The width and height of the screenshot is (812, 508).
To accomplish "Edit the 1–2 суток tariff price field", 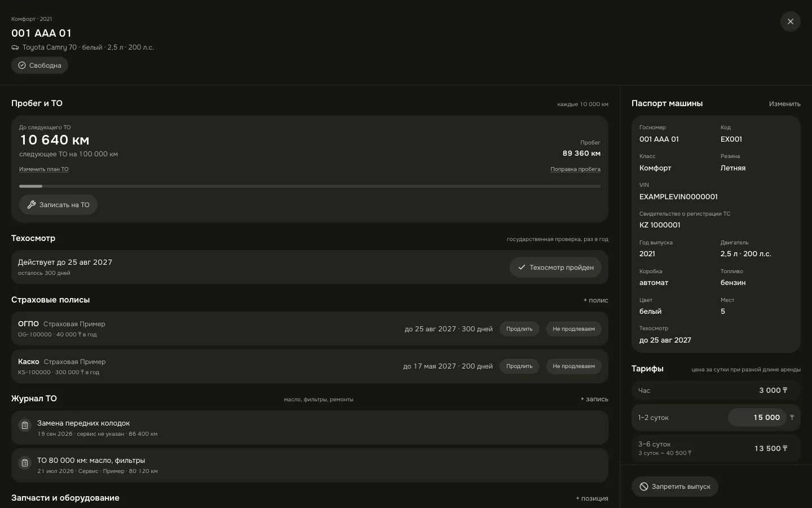I will point(757,418).
